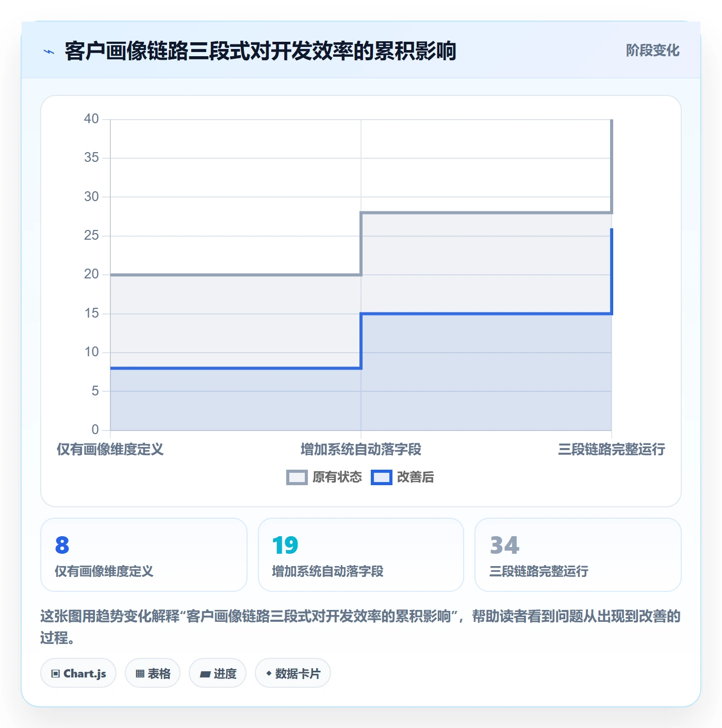Image resolution: width=722 pixels, height=728 pixels.
Task: Select the 进度 tag chip
Action: (218, 673)
